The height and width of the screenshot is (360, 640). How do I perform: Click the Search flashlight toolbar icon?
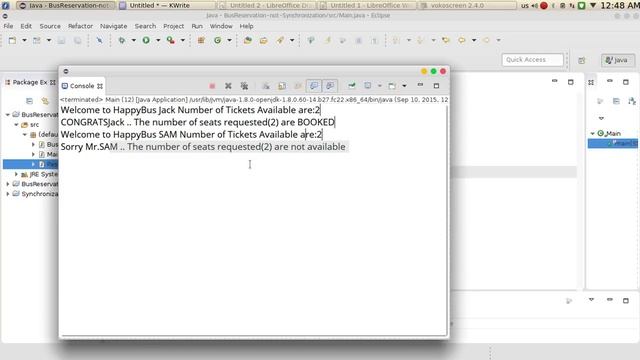[280, 40]
